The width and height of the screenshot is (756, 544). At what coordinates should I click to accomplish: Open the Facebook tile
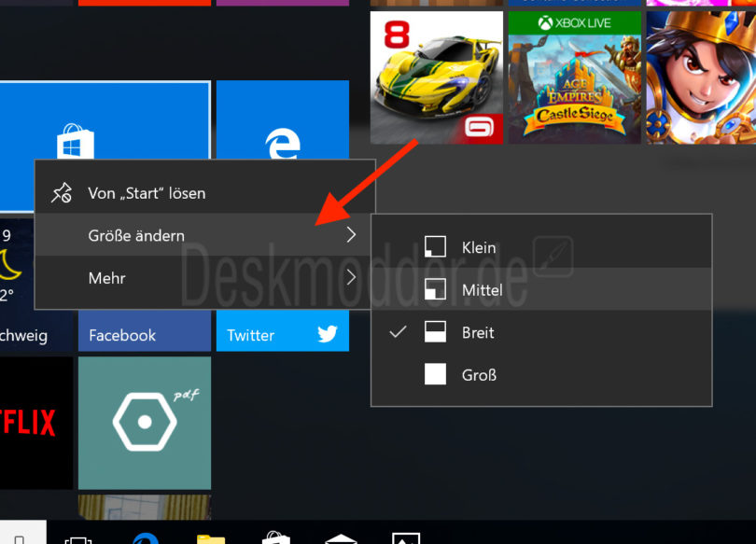click(x=145, y=330)
